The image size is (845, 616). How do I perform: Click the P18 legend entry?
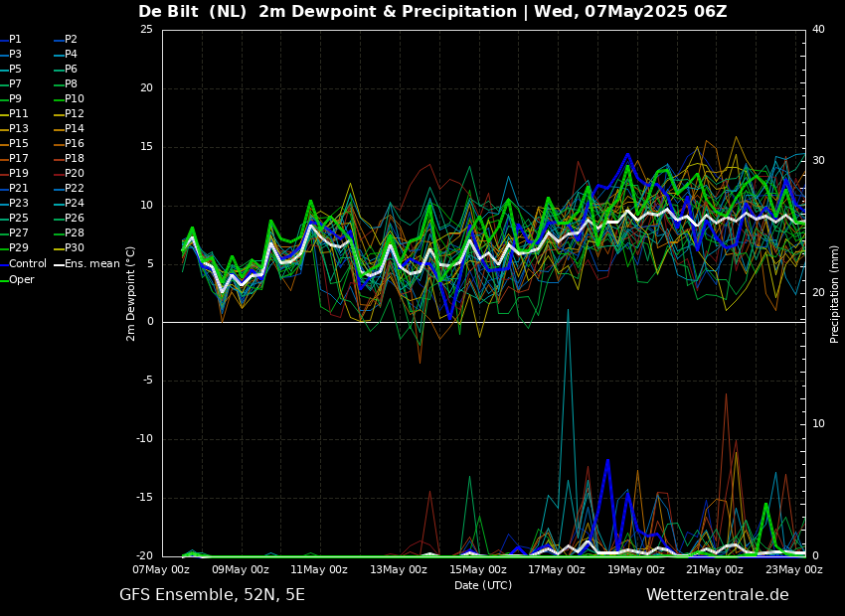[x=70, y=158]
